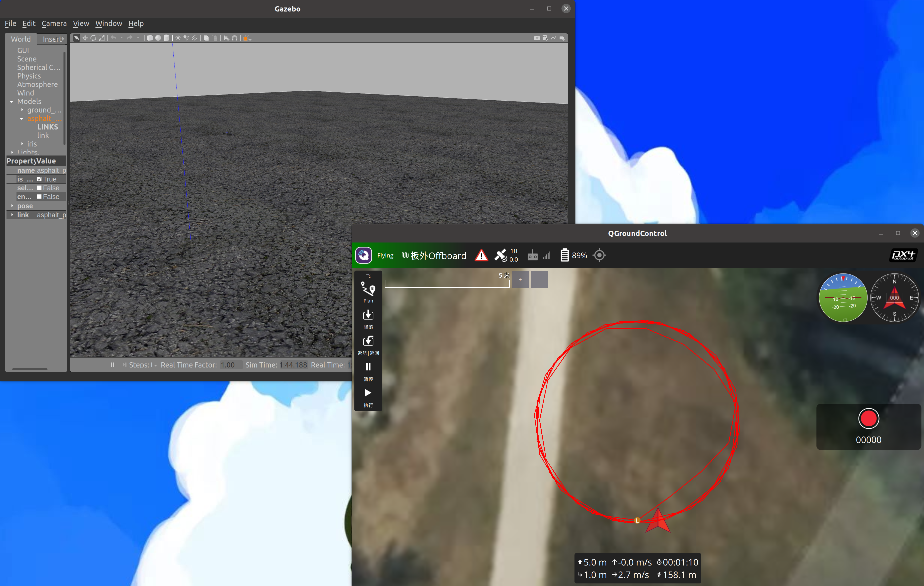
Task: Activate the rotate mode tool in Gazebo
Action: [x=93, y=38]
